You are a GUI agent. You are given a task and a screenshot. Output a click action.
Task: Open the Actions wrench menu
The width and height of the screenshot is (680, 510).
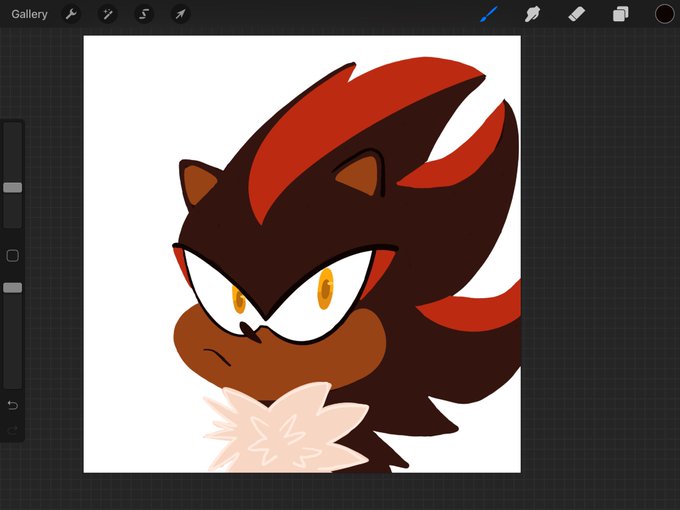click(x=71, y=14)
